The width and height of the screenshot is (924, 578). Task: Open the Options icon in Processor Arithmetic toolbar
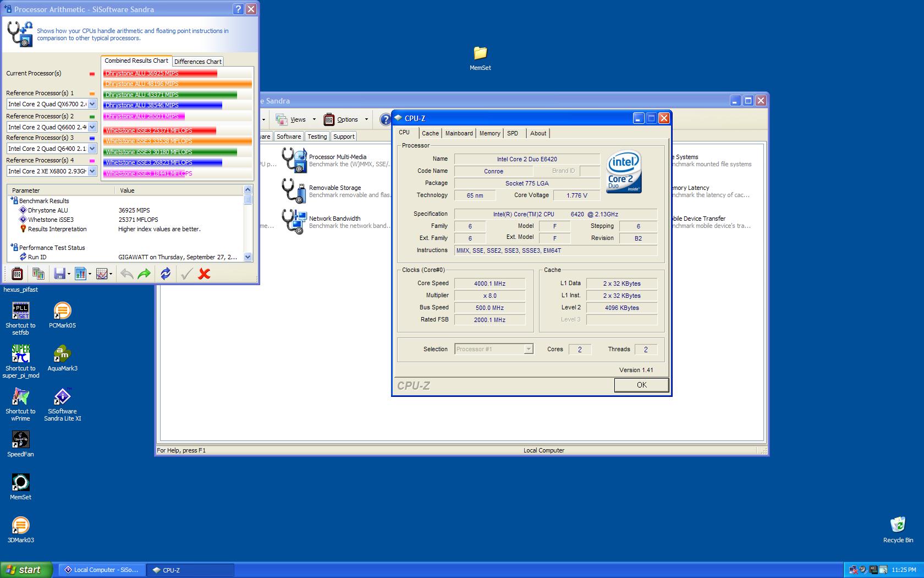tap(17, 274)
